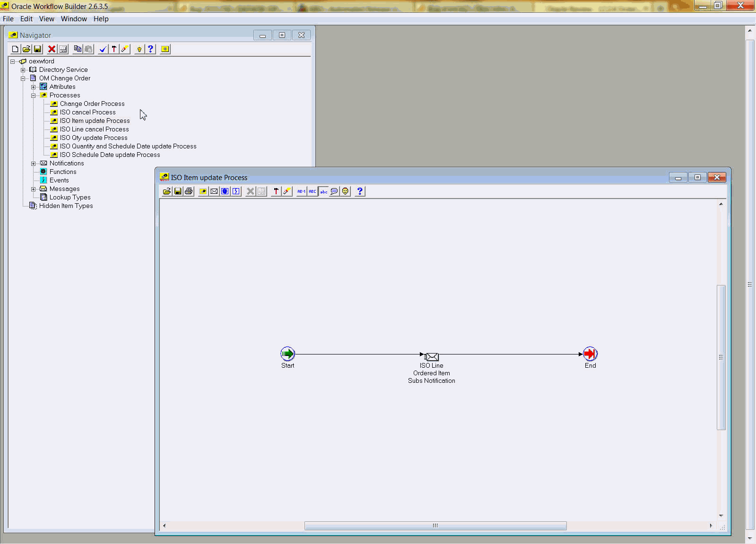Screen dimensions: 756x544
Task: Click the Properties icon in diagram toolbar
Action: point(261,191)
